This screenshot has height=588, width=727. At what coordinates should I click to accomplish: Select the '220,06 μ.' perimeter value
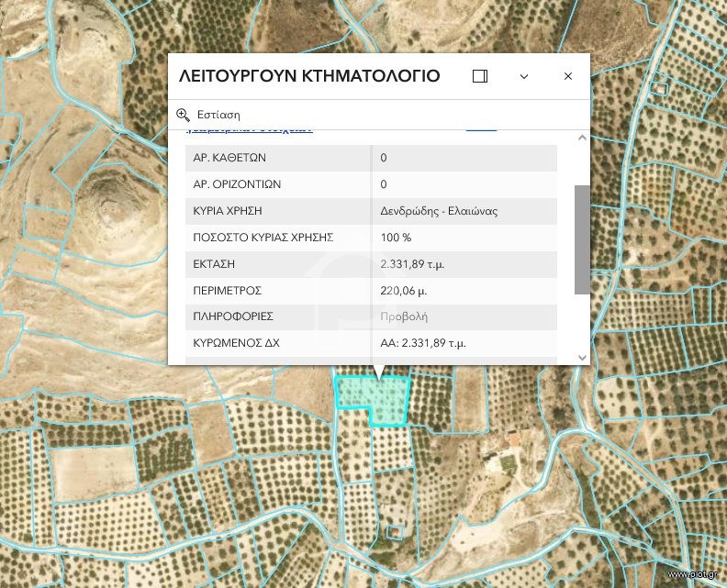[403, 291]
